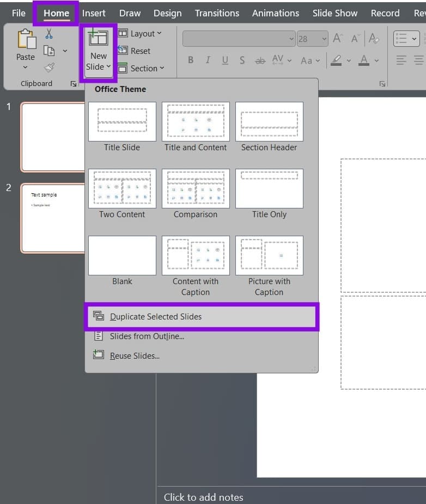Viewport: 426px width, 504px height.
Task: Expand the character spacing arrow
Action: coord(290,60)
